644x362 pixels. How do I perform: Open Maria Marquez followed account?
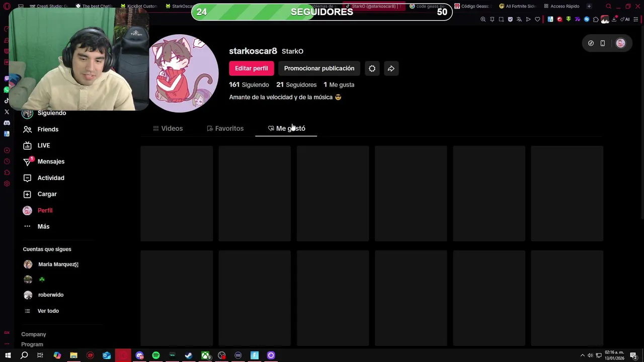point(51,264)
